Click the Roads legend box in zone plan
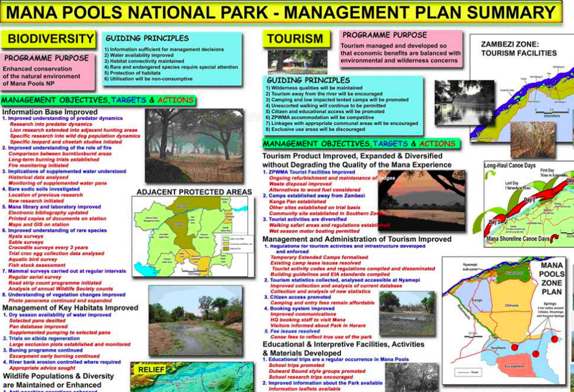Viewport: 574px width, 392px height. point(469,372)
